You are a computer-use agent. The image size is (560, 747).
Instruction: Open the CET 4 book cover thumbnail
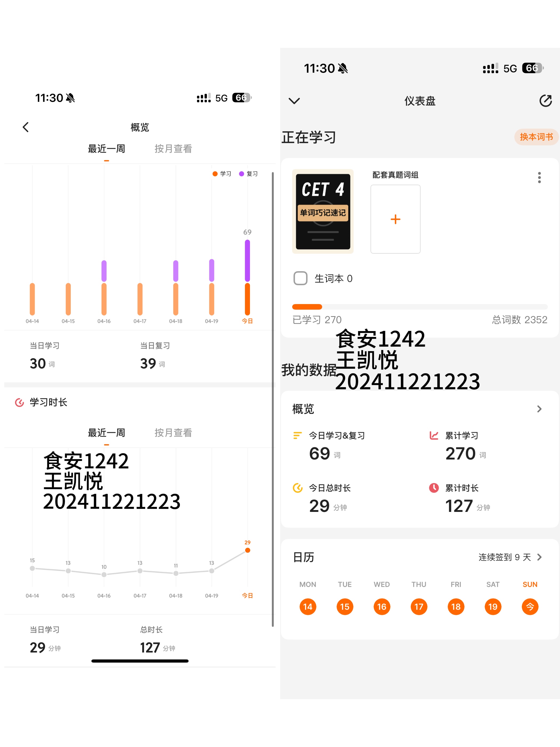[323, 211]
